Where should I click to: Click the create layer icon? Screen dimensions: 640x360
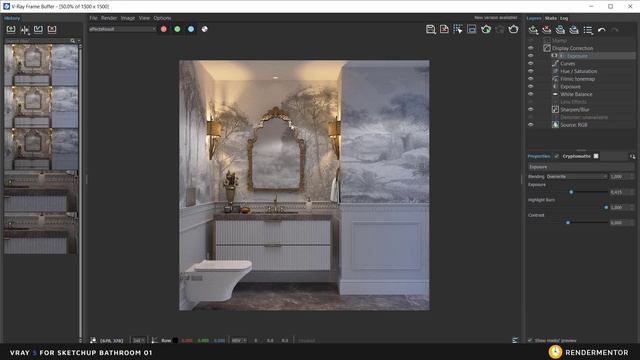click(x=533, y=30)
